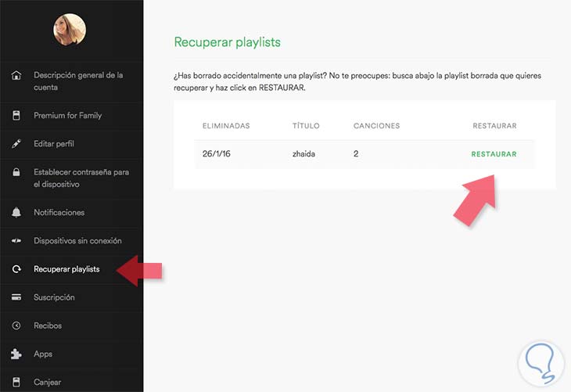Click the pencil icon for Editar perfil
The width and height of the screenshot is (571, 392).
[16, 144]
